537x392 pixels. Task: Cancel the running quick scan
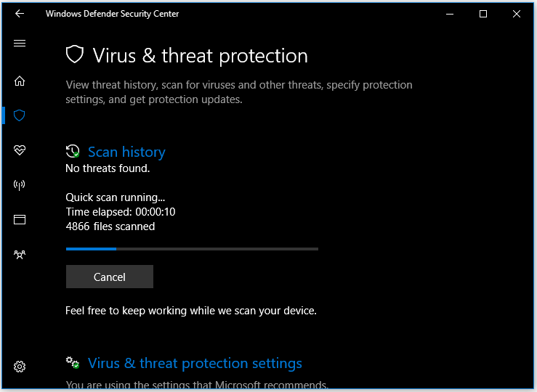[110, 277]
